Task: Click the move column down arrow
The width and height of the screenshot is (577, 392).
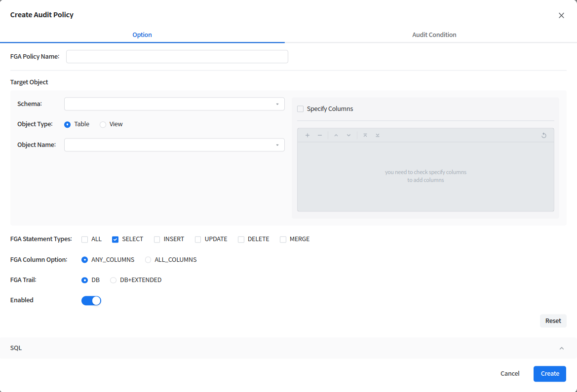Action: pos(348,135)
